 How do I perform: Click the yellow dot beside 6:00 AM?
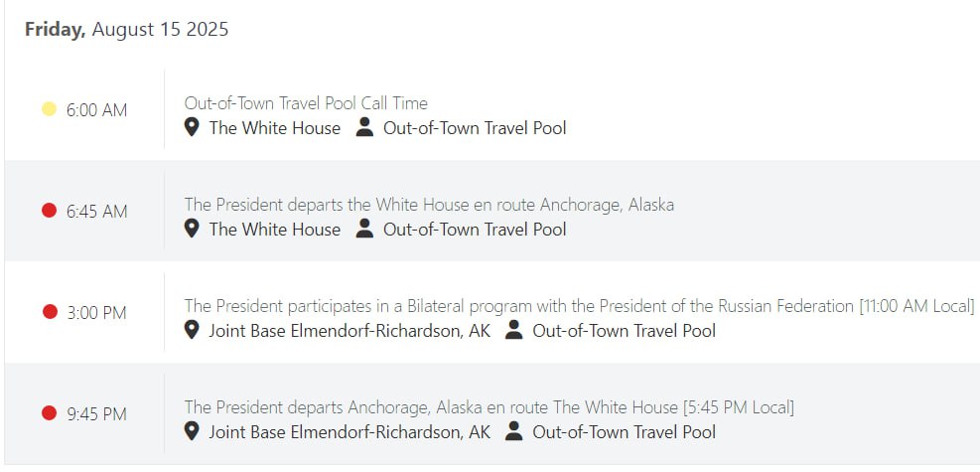point(49,109)
